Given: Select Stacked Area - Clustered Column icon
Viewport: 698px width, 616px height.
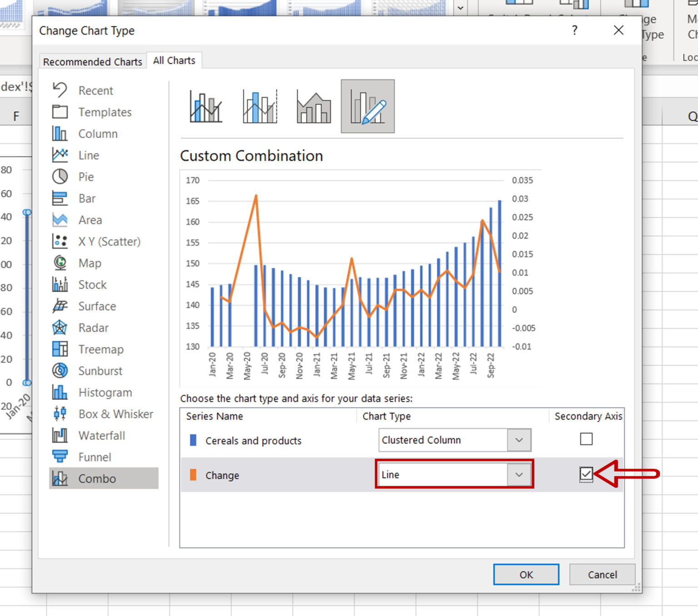Looking at the screenshot, I should click(314, 106).
